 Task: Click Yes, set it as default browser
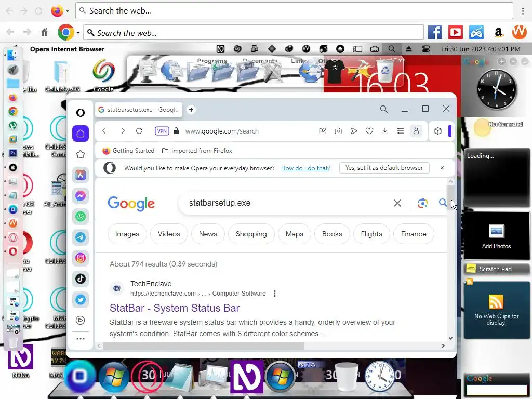384,168
